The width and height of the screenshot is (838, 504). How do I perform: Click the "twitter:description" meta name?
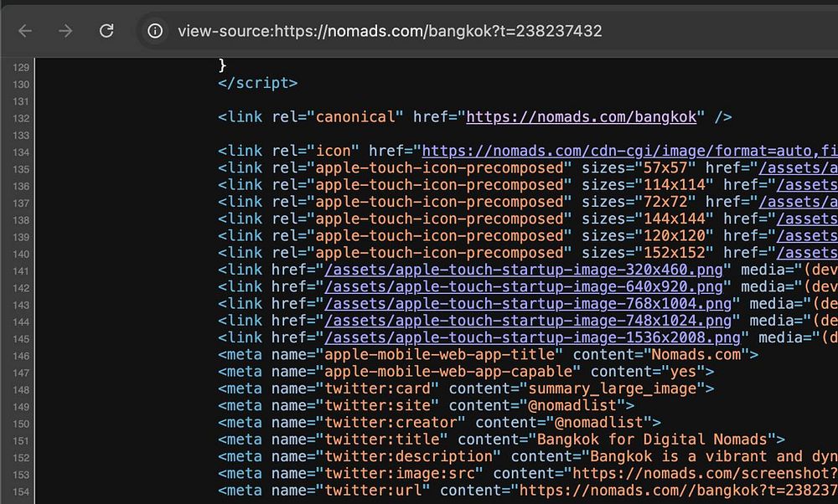(x=408, y=456)
